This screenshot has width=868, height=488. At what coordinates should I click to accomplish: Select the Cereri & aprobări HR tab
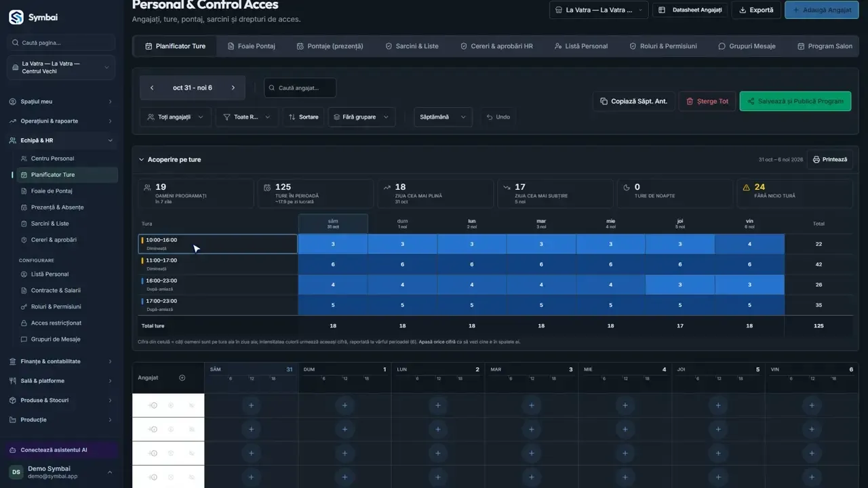pyautogui.click(x=496, y=46)
